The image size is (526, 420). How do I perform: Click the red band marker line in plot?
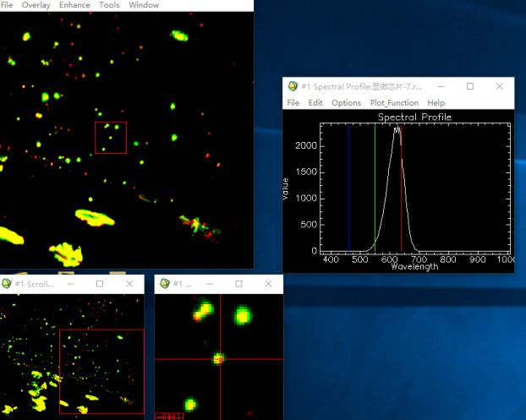tap(401, 186)
